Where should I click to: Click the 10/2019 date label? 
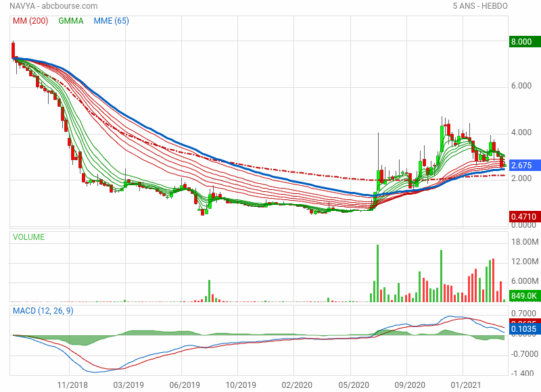point(241,385)
